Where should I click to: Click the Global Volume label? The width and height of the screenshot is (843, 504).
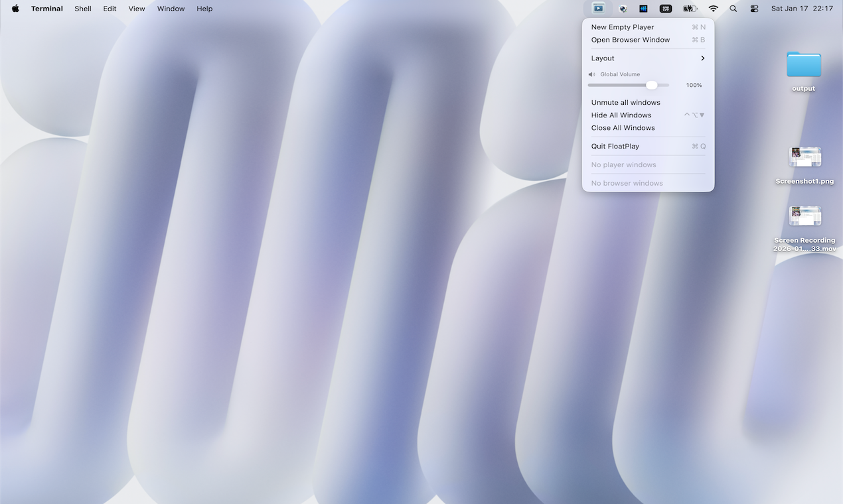[x=620, y=74]
